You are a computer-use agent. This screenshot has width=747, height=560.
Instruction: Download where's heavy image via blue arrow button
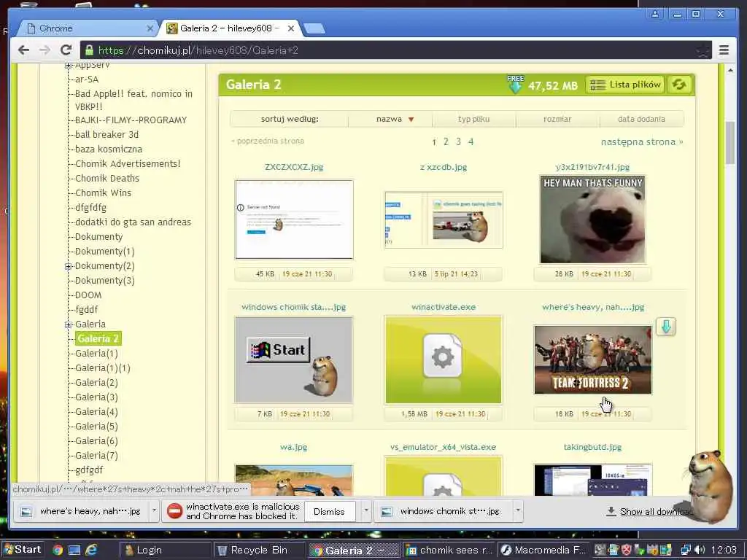[665, 327]
